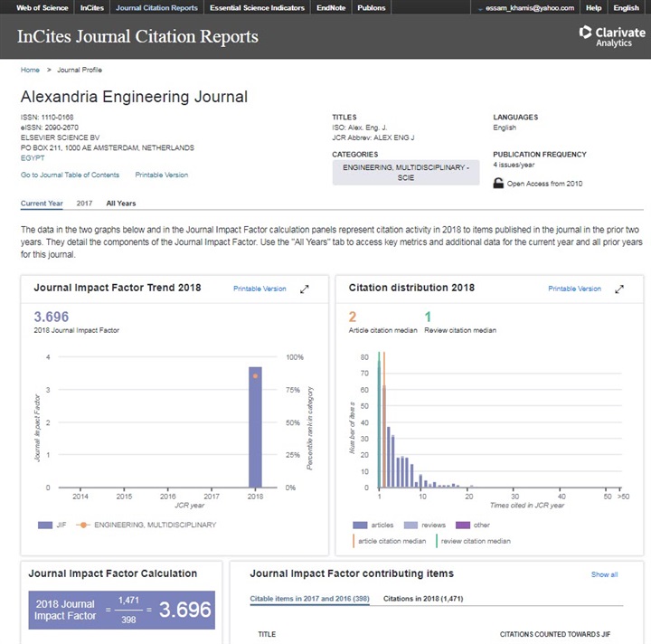Toggle the other legend entry
This screenshot has height=644, width=651.
click(463, 525)
